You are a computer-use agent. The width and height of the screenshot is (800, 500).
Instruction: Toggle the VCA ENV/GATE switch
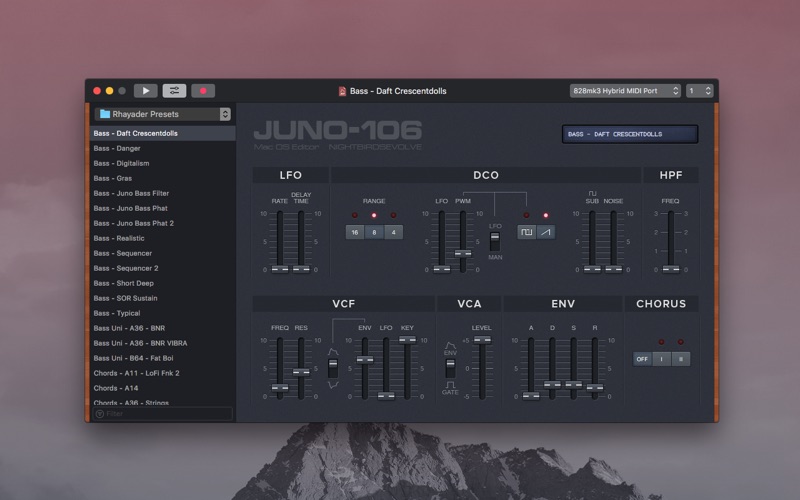450,367
